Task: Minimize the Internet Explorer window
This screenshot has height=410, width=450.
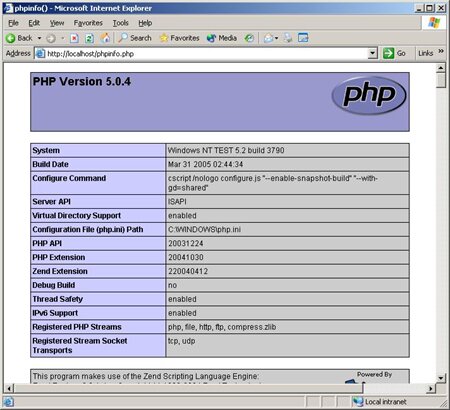Action: click(420, 8)
